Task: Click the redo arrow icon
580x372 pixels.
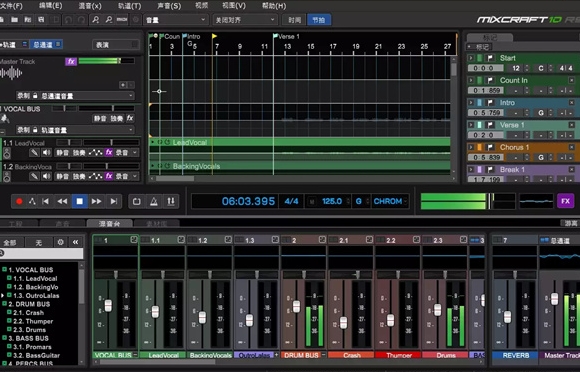Action: pos(81,20)
